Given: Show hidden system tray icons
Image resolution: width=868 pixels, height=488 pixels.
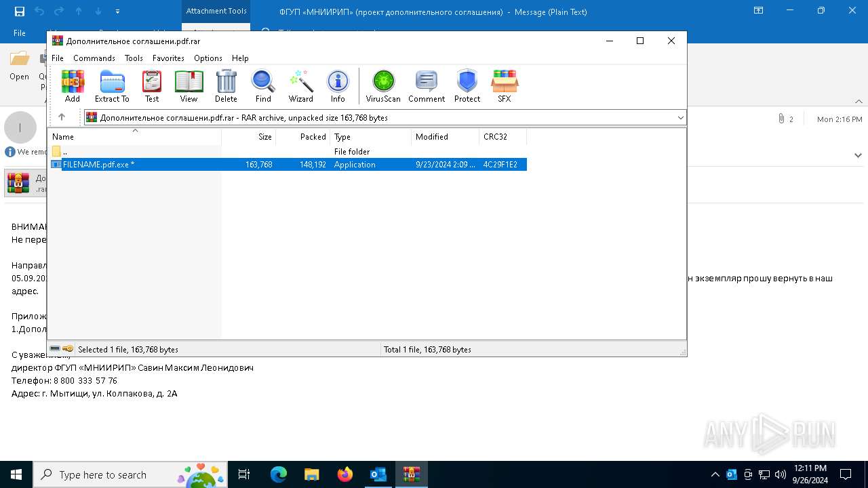Looking at the screenshot, I should [715, 474].
